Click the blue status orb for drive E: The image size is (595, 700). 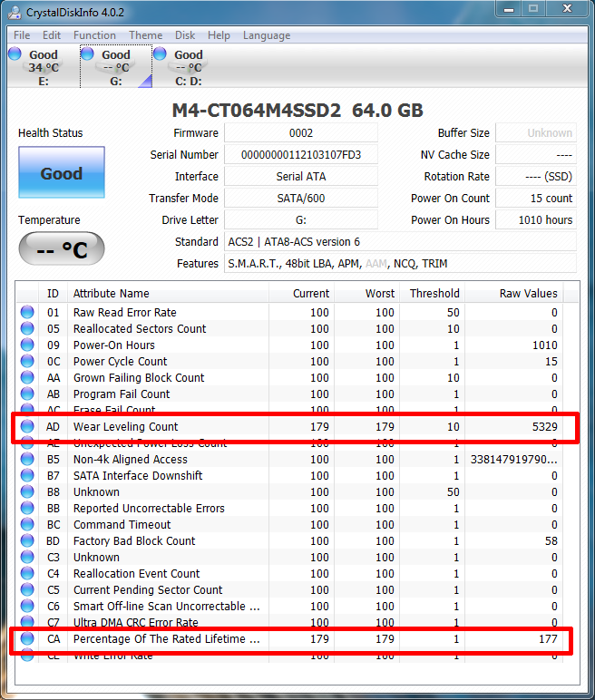pos(15,53)
